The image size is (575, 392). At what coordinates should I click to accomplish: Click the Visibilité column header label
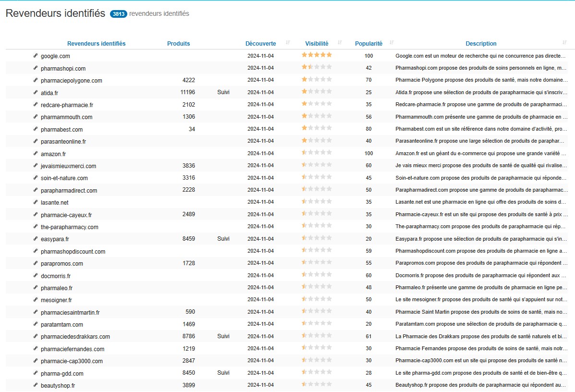[x=317, y=43]
